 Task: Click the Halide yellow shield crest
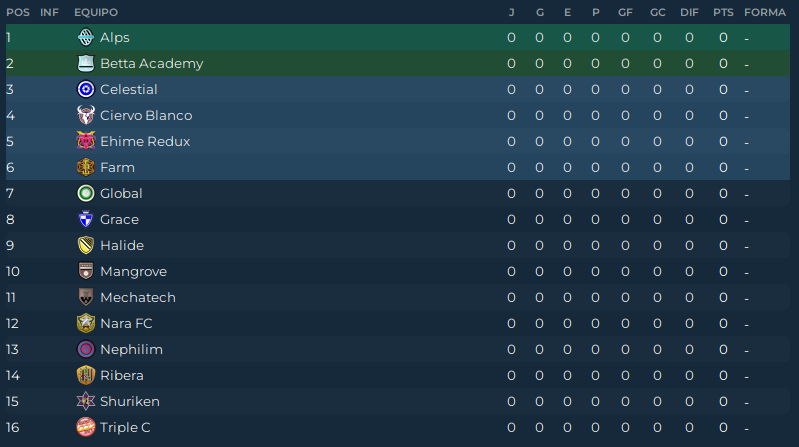click(x=86, y=246)
